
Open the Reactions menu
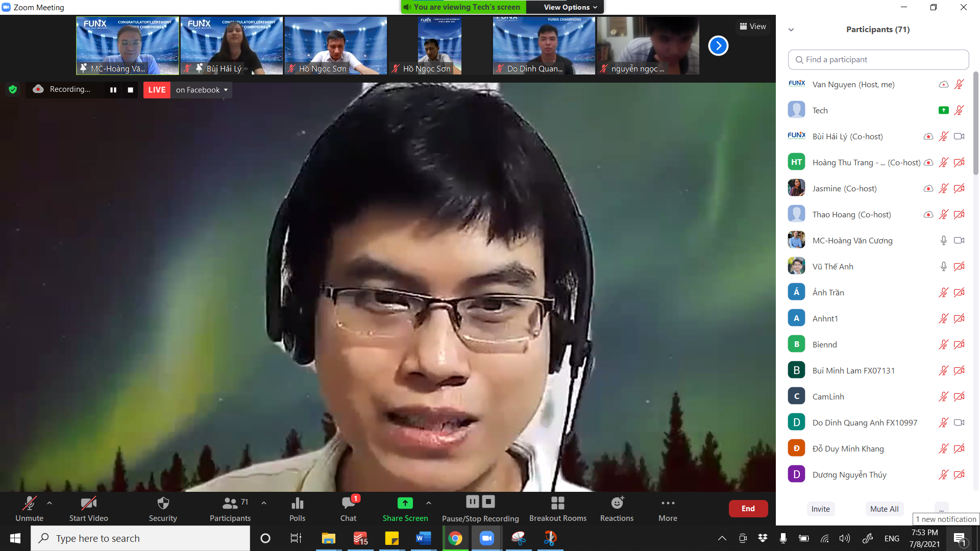click(x=617, y=508)
